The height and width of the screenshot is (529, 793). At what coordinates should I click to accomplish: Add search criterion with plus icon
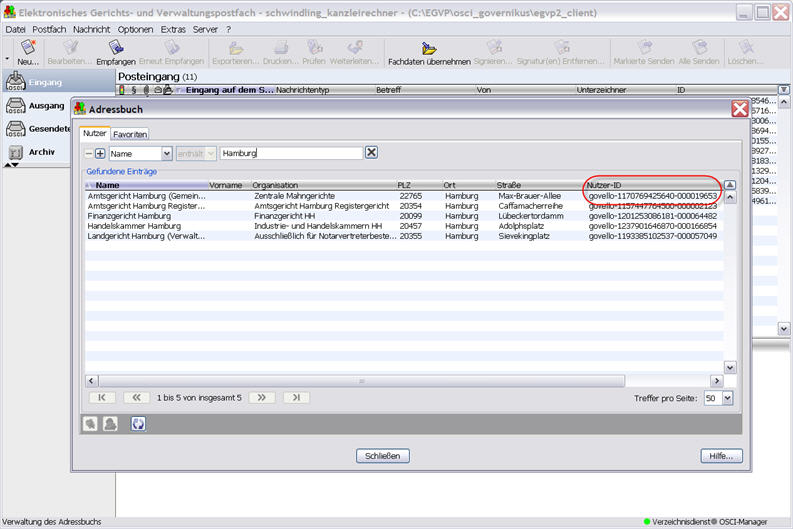point(100,153)
